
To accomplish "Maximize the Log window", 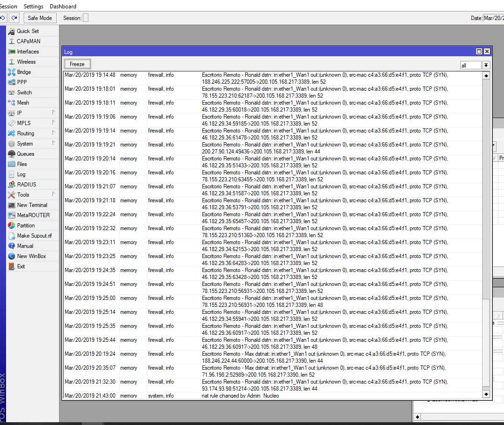I will (479, 52).
